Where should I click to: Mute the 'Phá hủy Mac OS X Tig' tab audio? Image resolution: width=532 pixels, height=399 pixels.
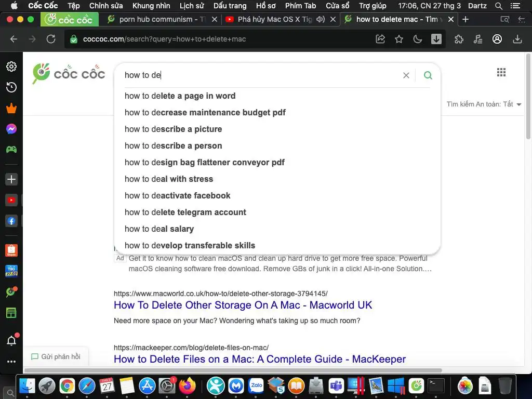click(320, 19)
